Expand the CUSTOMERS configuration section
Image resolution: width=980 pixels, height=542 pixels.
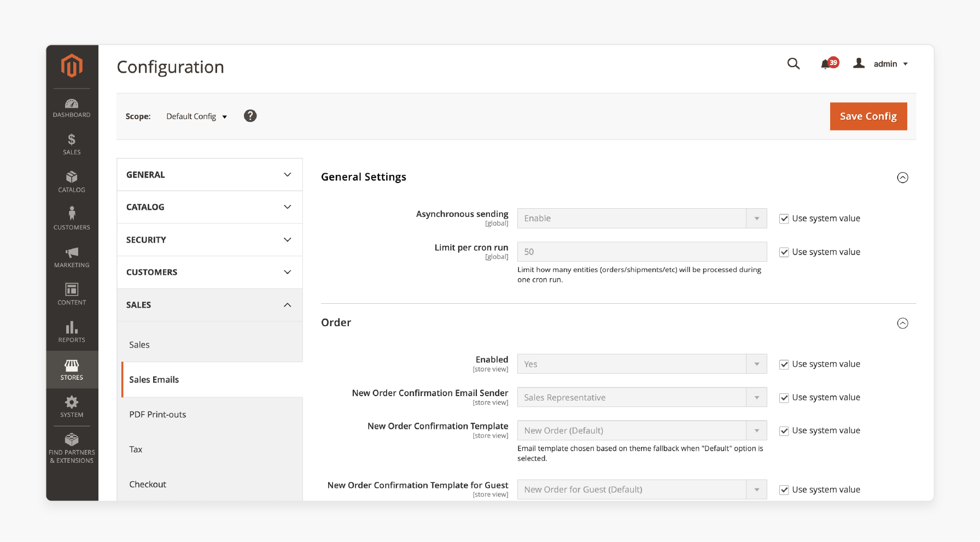209,272
